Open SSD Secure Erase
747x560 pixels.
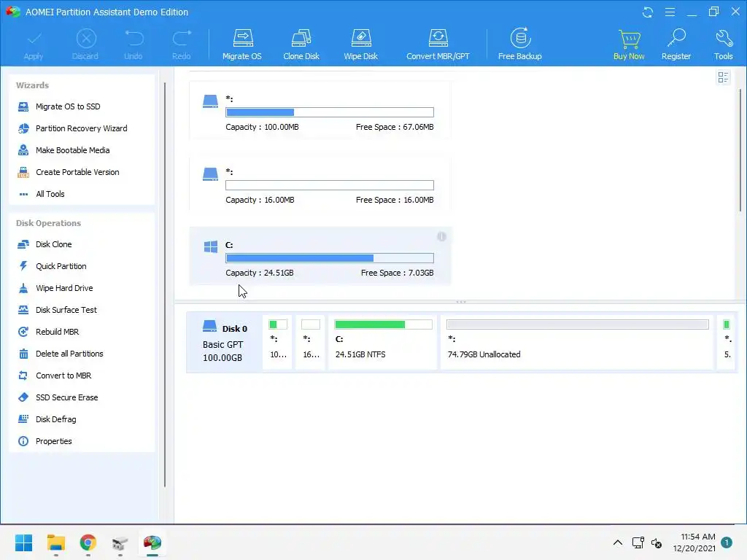[66, 397]
